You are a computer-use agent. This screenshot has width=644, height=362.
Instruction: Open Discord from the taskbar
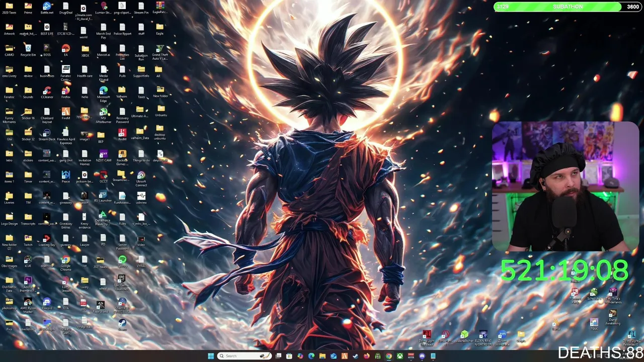(x=422, y=356)
